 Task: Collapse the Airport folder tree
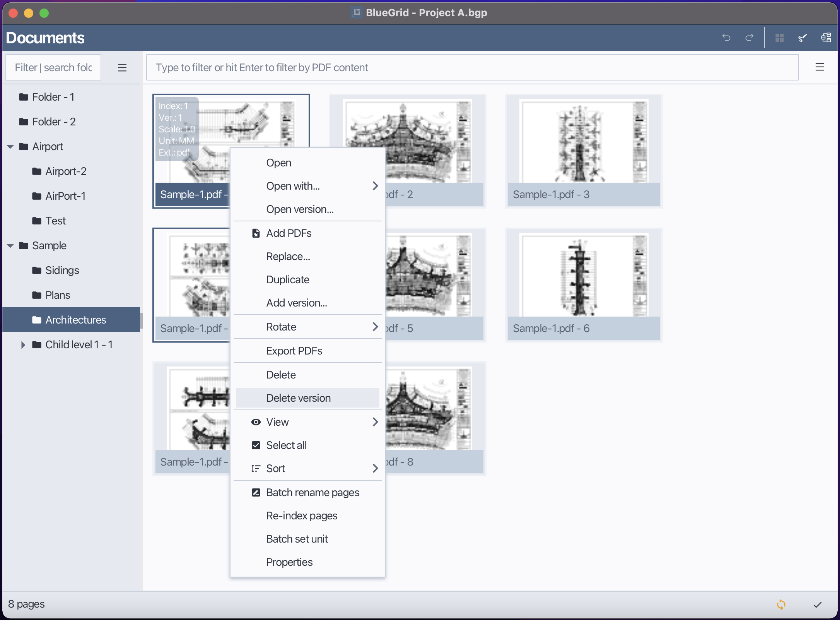click(10, 147)
